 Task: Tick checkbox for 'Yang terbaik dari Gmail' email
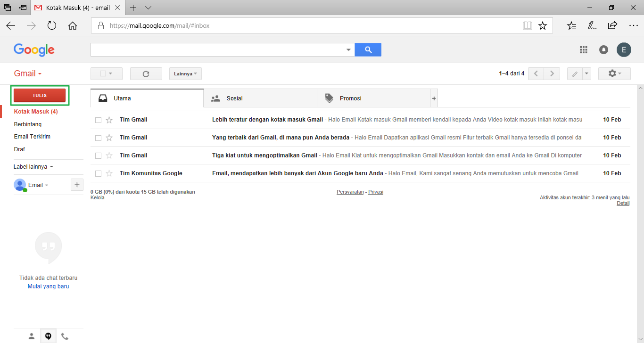pyautogui.click(x=99, y=138)
